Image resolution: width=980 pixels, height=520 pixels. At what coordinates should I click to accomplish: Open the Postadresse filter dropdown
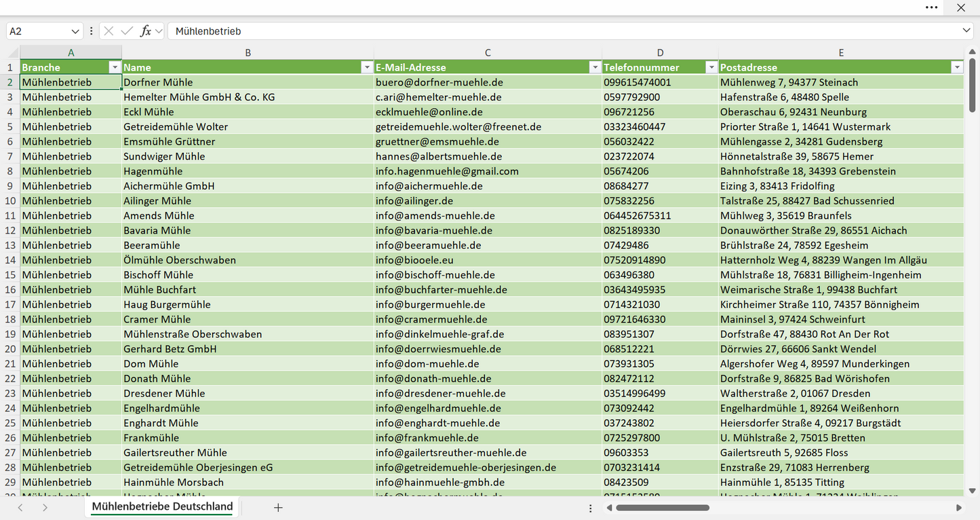(x=957, y=68)
